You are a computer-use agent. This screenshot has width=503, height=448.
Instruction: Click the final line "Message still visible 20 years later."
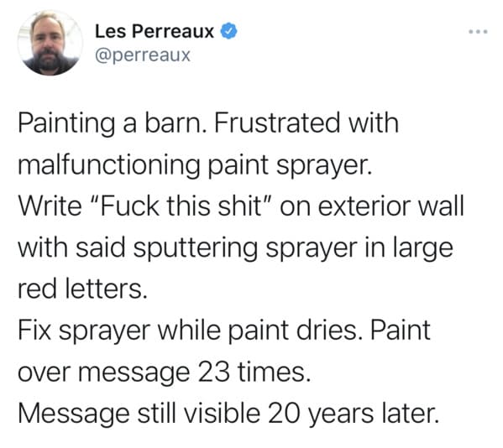click(228, 414)
